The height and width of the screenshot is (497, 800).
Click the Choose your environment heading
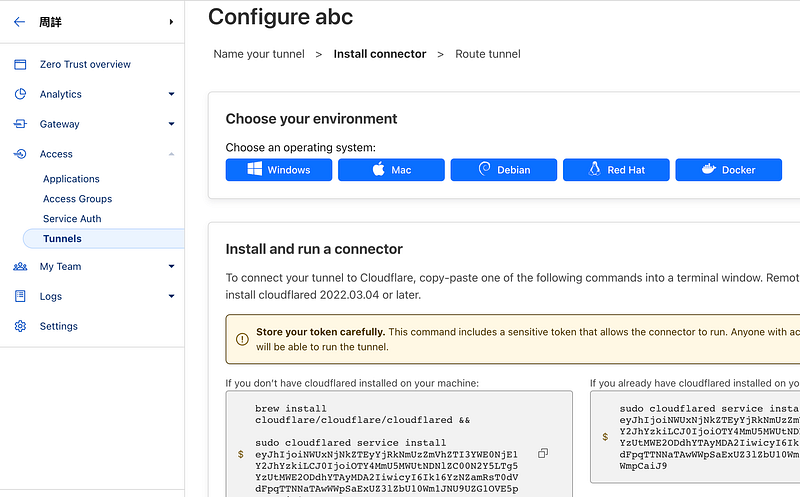pyautogui.click(x=311, y=119)
